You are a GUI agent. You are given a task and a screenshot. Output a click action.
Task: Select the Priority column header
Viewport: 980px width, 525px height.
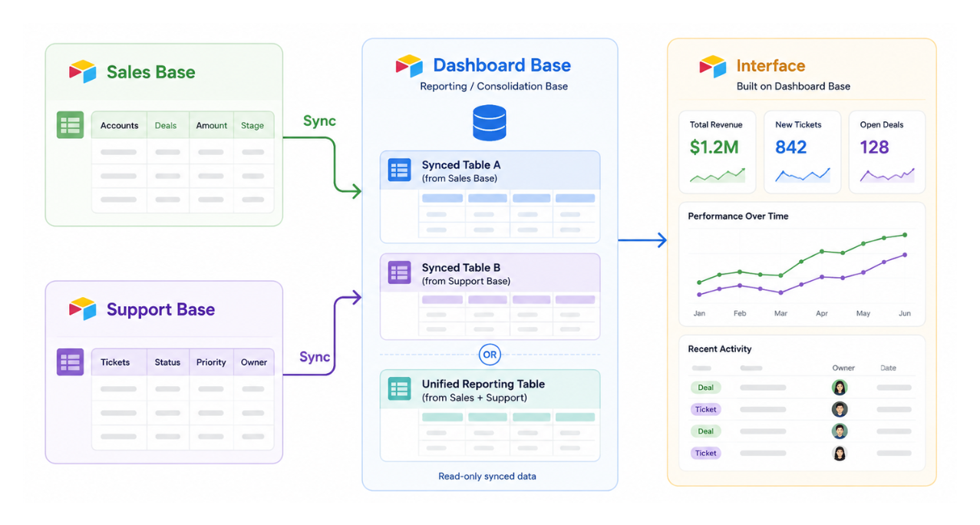pos(211,362)
